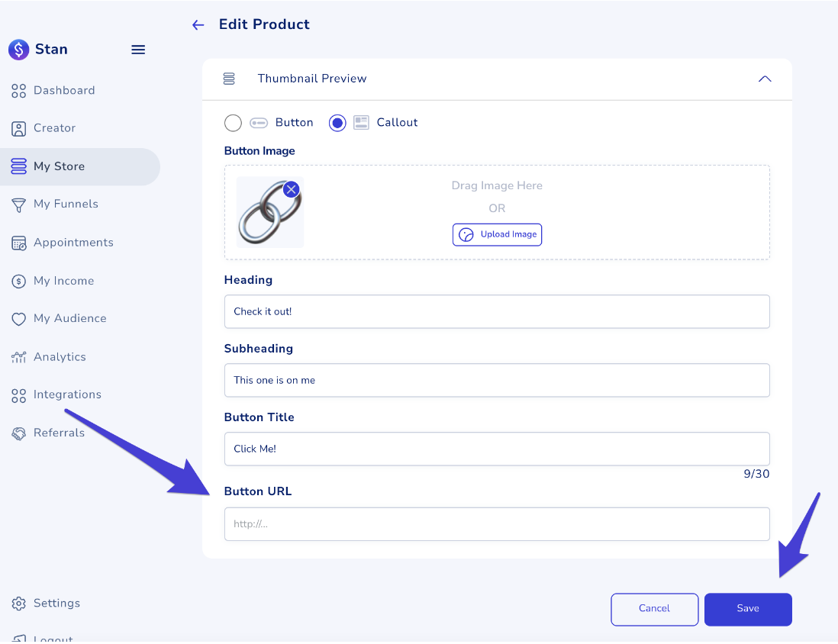Open Settings via the gear icon
The height and width of the screenshot is (644, 838).
click(18, 603)
